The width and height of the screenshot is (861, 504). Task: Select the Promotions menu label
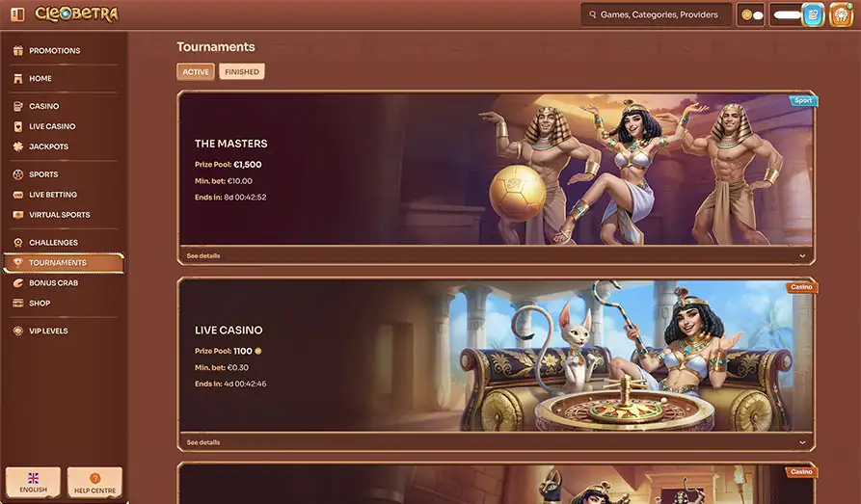click(x=54, y=50)
